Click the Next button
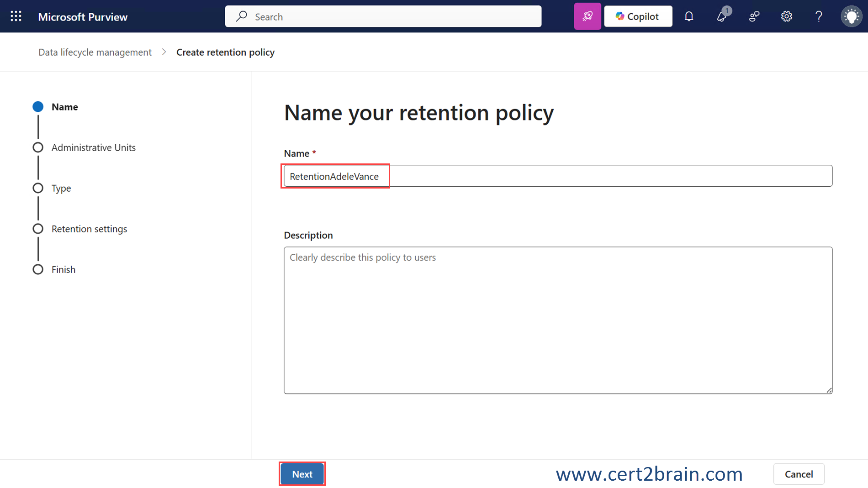Viewport: 868px width, 488px height. (x=302, y=474)
